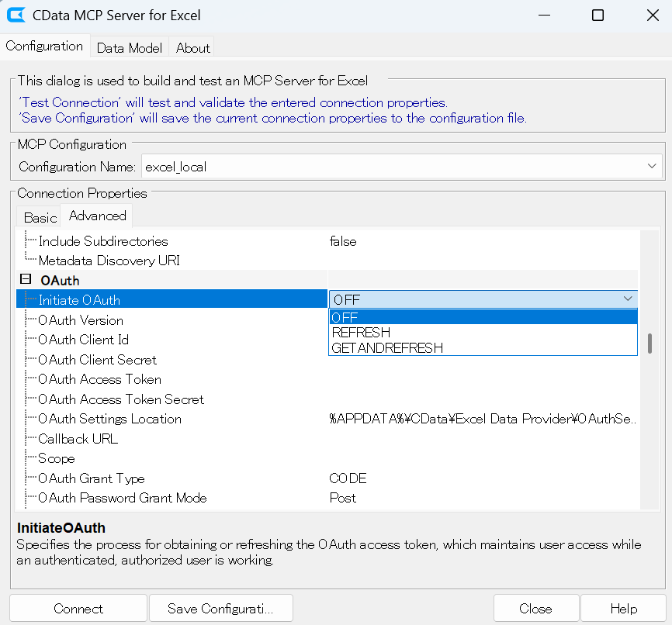Click the %APPDATA% OAuth settings path value
Viewport: 672px width, 625px height.
tap(483, 419)
